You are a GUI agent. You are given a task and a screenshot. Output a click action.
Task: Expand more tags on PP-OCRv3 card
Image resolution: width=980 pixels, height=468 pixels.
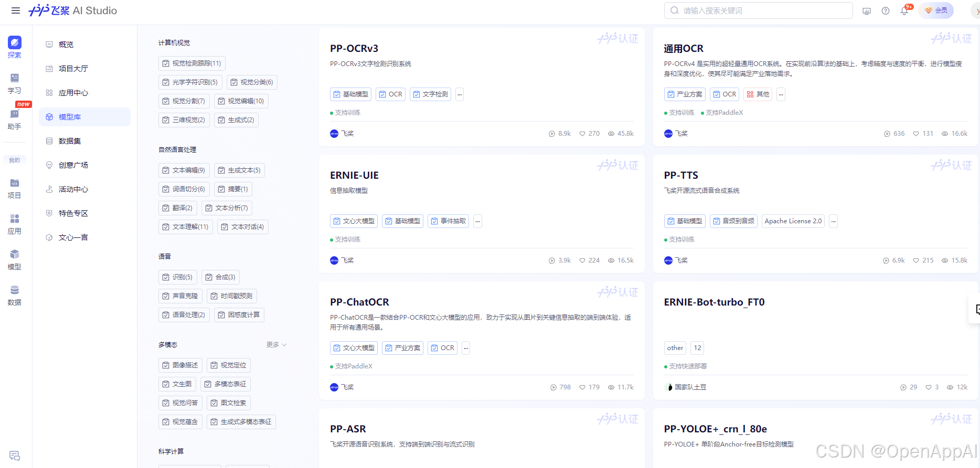(460, 94)
